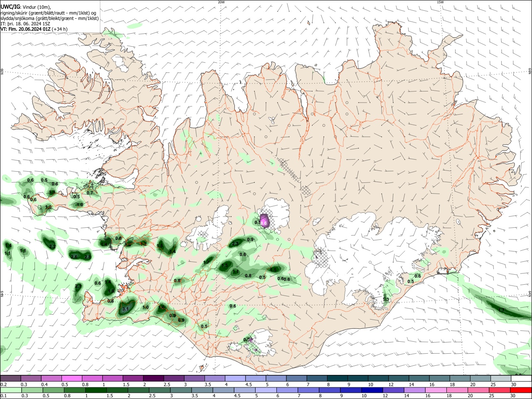The height and width of the screenshot is (399, 532).
Task: Click the 'slydda/snjókoma' legend description line
Action: 49,18
